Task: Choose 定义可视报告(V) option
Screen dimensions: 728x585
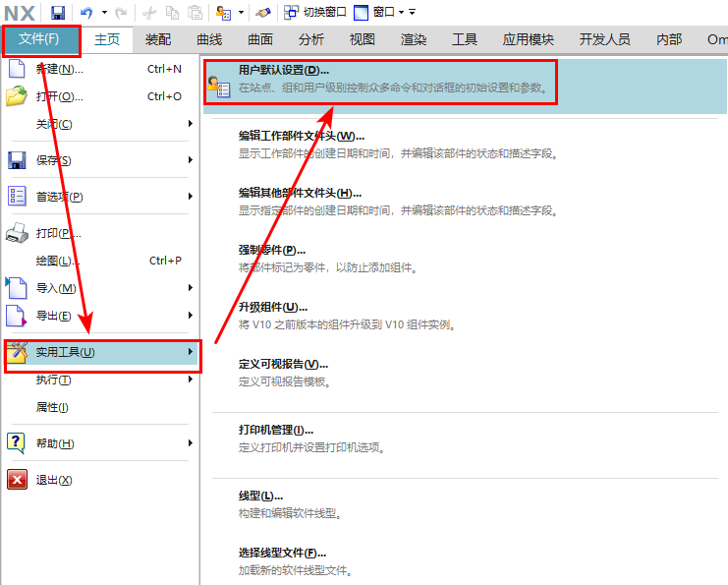Action: [466, 373]
